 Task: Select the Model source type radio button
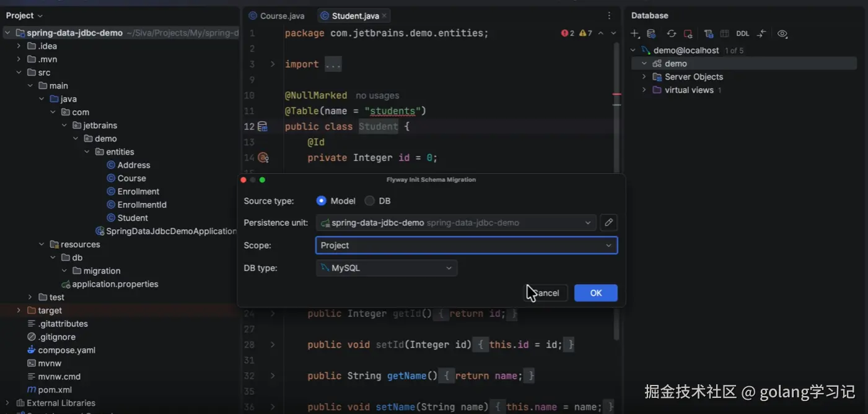(321, 201)
